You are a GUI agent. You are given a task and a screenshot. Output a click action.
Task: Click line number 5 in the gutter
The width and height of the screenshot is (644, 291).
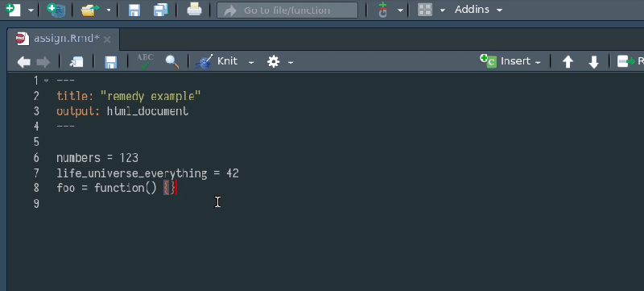[36, 142]
